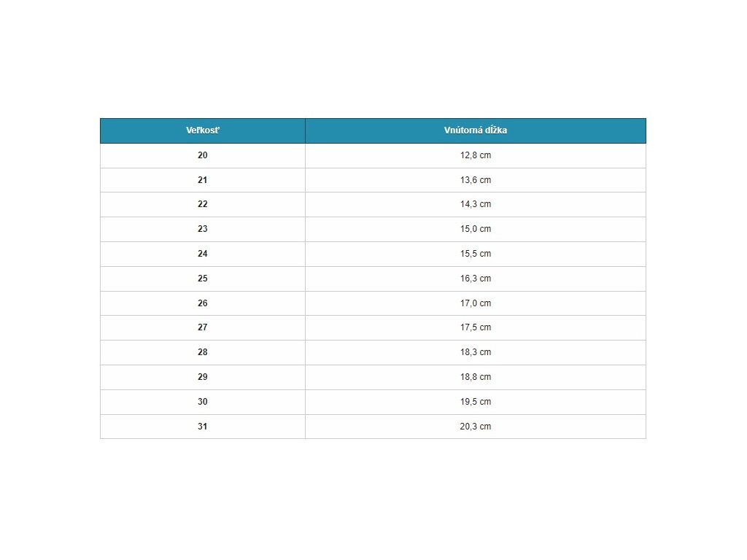Select size 23 cell
The width and height of the screenshot is (747, 560).
click(203, 229)
